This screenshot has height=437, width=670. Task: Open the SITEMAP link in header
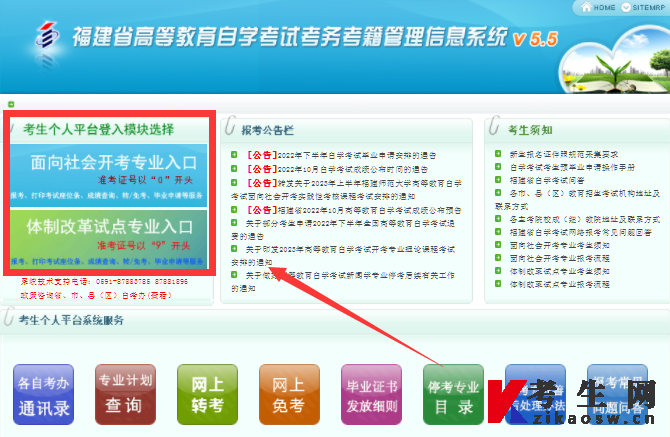(645, 7)
